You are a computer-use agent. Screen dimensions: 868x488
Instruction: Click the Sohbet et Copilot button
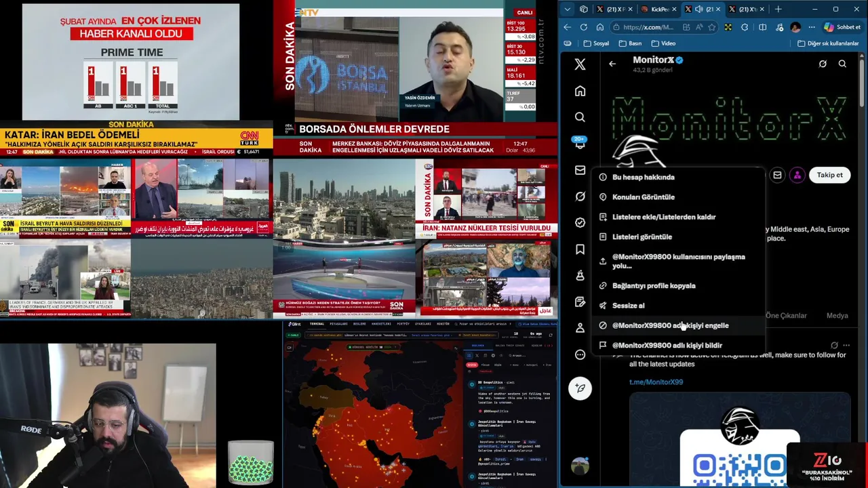[x=842, y=27]
